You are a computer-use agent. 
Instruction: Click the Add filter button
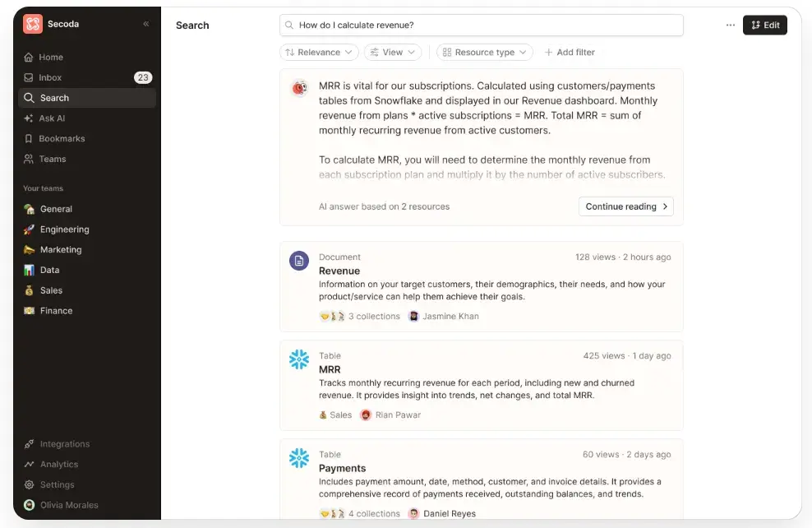tap(569, 53)
